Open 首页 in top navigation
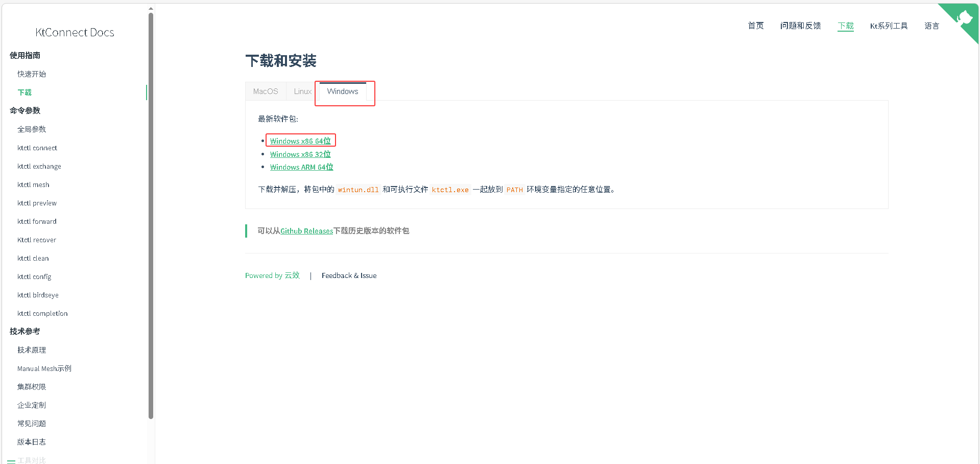The width and height of the screenshot is (980, 464). pyautogui.click(x=756, y=26)
